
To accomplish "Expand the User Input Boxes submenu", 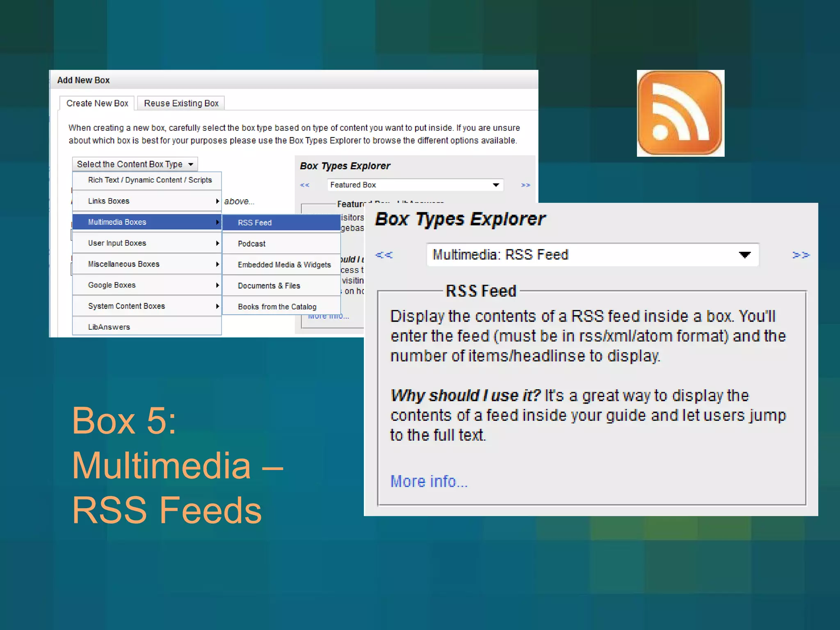I will click(147, 243).
